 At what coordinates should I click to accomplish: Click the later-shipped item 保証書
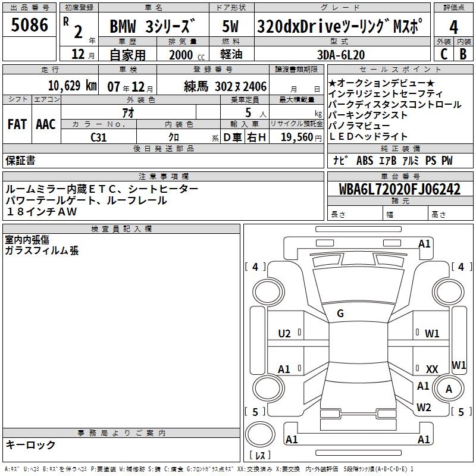coord(20,160)
